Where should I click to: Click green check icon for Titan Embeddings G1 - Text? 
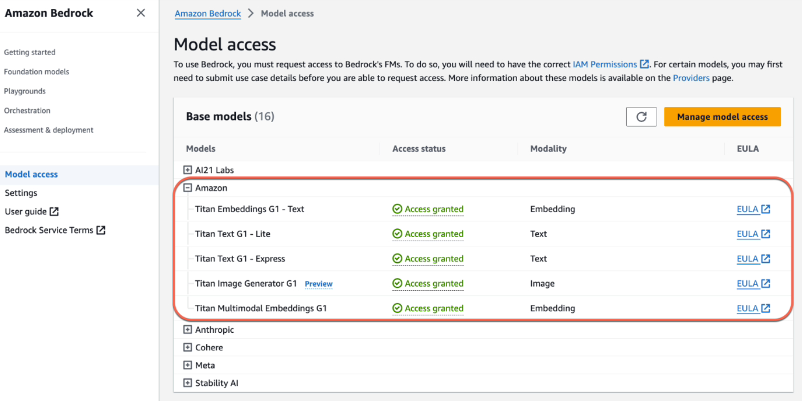click(397, 209)
